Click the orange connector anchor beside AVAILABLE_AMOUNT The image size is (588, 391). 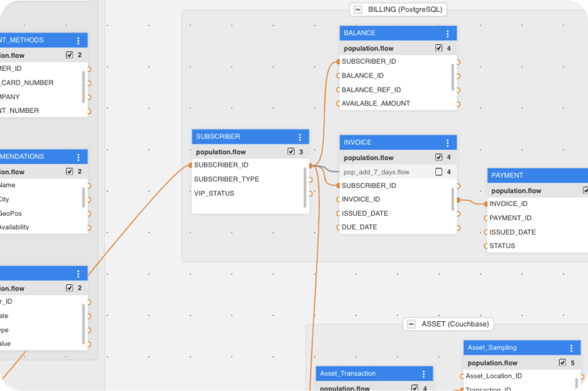[x=459, y=103]
